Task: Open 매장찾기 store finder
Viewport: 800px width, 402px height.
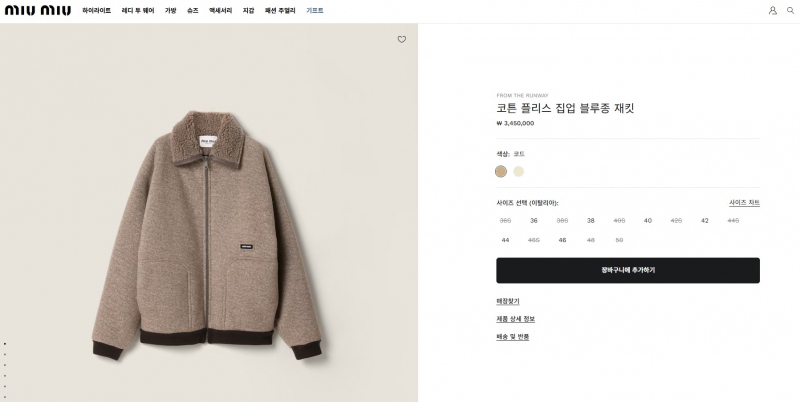Action: tap(508, 301)
